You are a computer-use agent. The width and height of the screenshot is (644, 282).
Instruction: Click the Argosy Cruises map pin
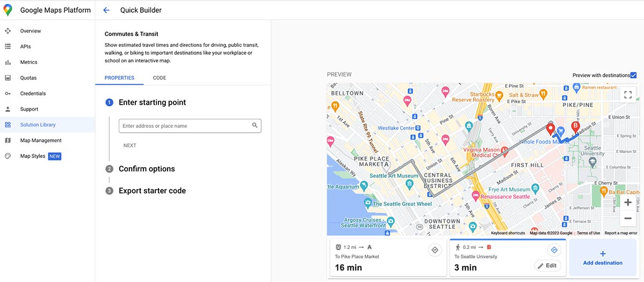391,221
